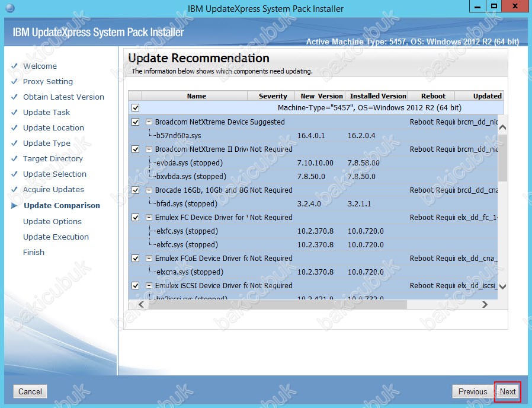
Task: Click new version 3.2.4.0 cell
Action: [x=309, y=204]
